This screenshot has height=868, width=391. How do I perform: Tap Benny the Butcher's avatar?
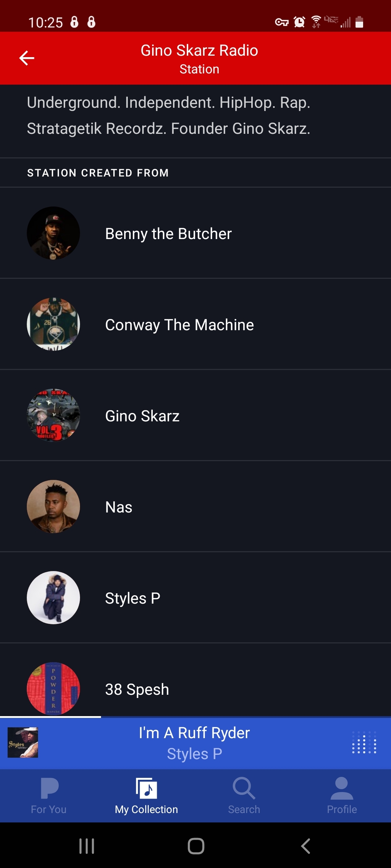[53, 233]
